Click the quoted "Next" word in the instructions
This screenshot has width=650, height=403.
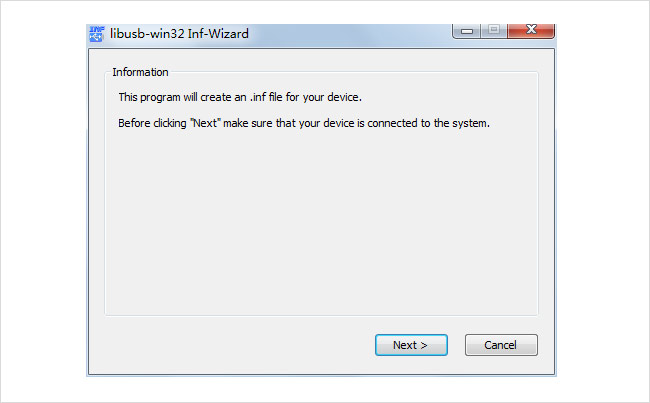(x=205, y=124)
